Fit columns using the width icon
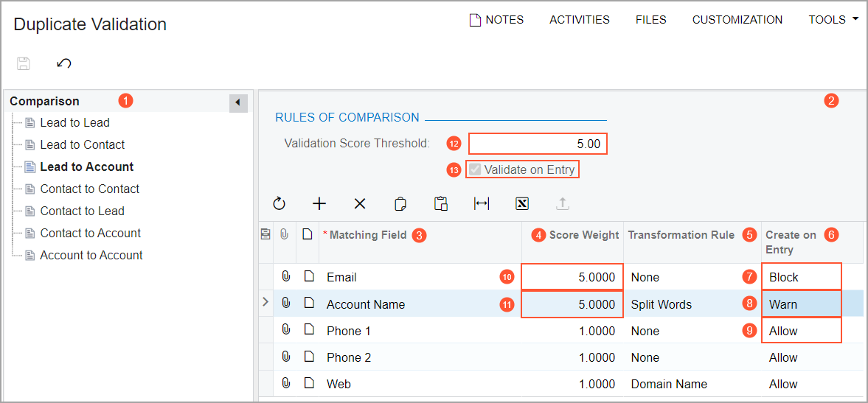The height and width of the screenshot is (403, 868). [x=482, y=203]
